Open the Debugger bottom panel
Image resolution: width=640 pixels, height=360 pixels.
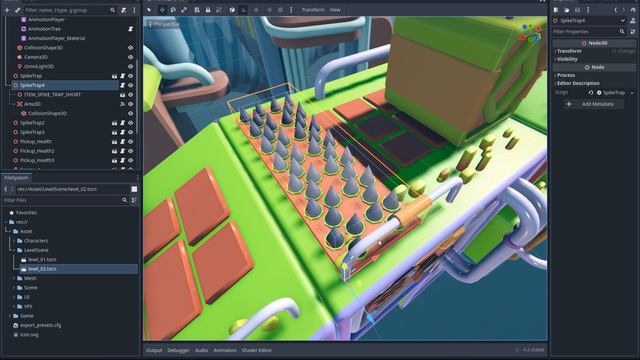pyautogui.click(x=178, y=350)
